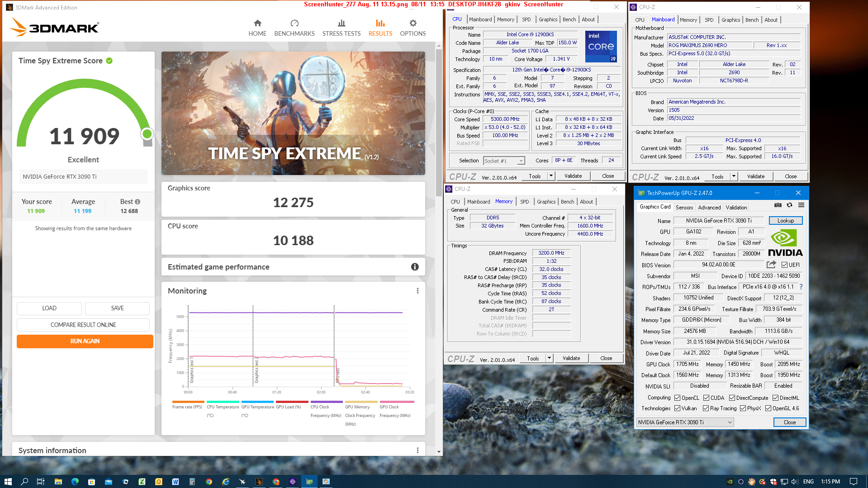This screenshot has height=488, width=868.
Task: Open Word from the taskbar
Action: point(175,481)
